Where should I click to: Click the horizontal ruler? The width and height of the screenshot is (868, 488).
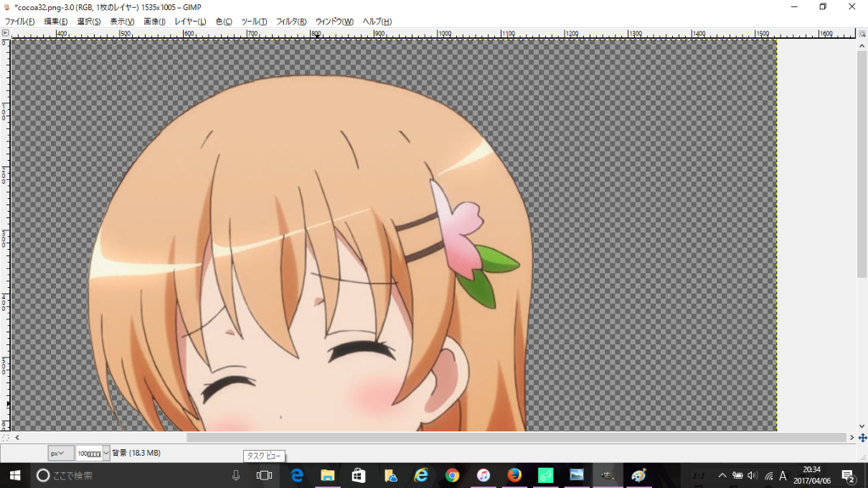pyautogui.click(x=433, y=33)
